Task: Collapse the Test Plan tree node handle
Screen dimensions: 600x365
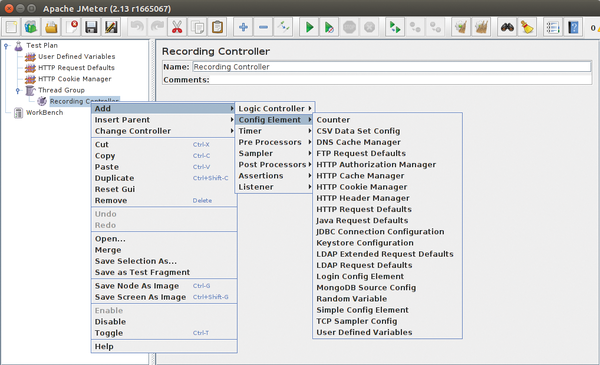Action: tap(6, 46)
